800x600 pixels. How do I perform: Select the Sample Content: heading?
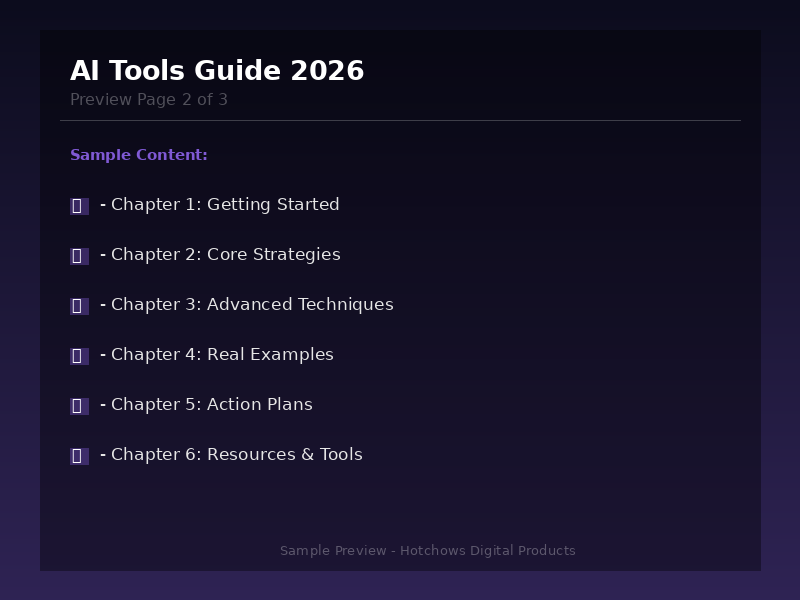click(x=139, y=155)
